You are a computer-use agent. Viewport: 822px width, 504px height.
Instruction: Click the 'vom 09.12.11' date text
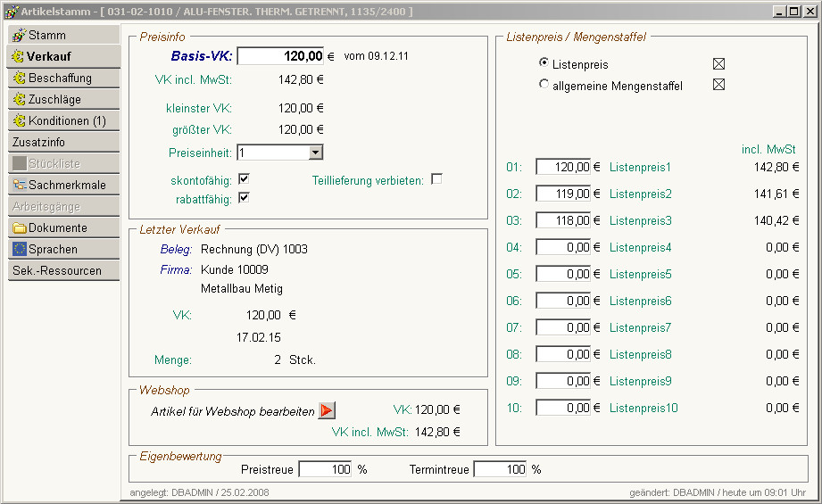point(376,56)
